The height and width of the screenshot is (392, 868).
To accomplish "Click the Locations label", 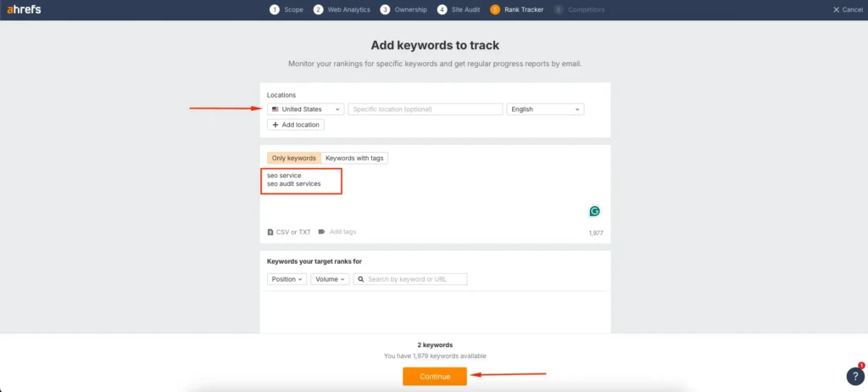I will point(281,95).
